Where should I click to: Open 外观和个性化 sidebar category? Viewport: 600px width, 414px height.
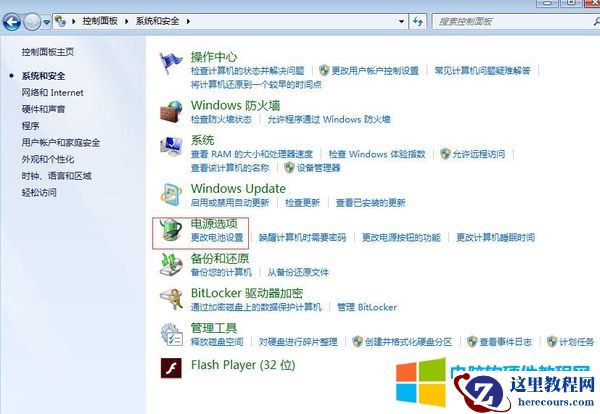(x=48, y=159)
